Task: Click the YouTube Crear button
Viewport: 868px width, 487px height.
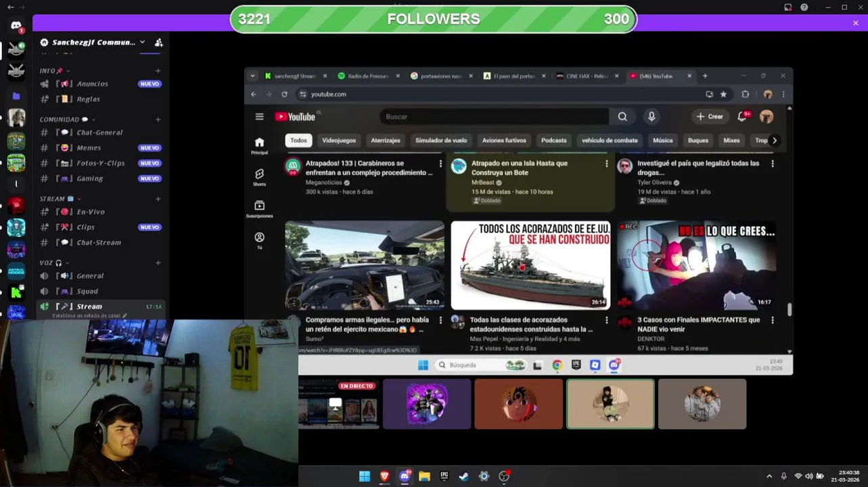Action: [x=710, y=116]
